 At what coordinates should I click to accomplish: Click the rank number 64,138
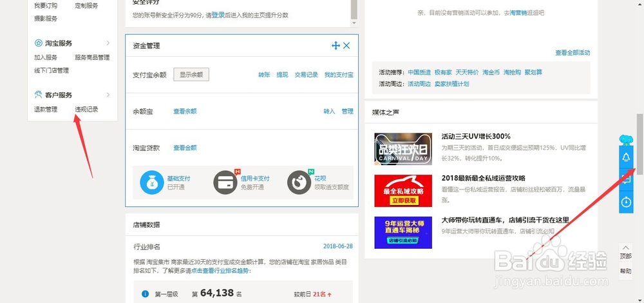217,293
